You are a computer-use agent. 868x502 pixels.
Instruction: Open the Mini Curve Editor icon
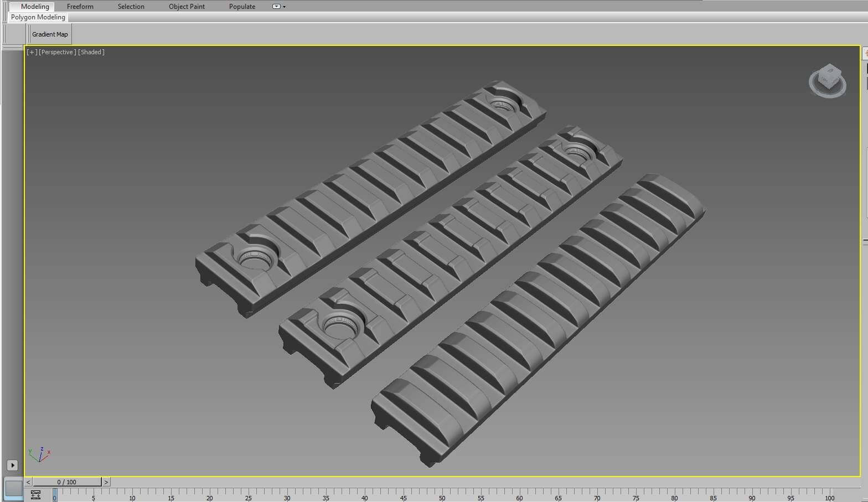(36, 495)
